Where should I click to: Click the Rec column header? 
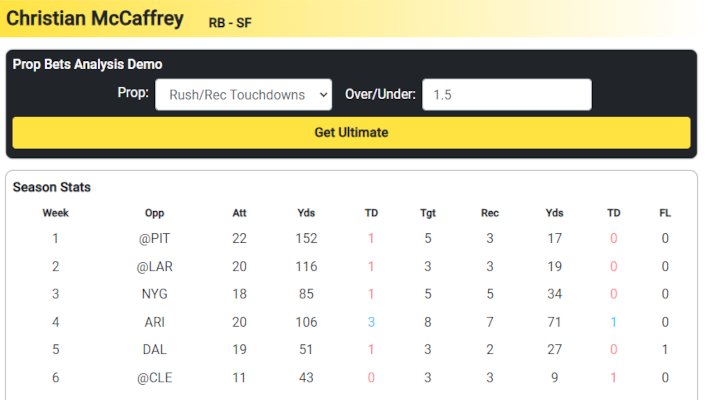point(490,213)
